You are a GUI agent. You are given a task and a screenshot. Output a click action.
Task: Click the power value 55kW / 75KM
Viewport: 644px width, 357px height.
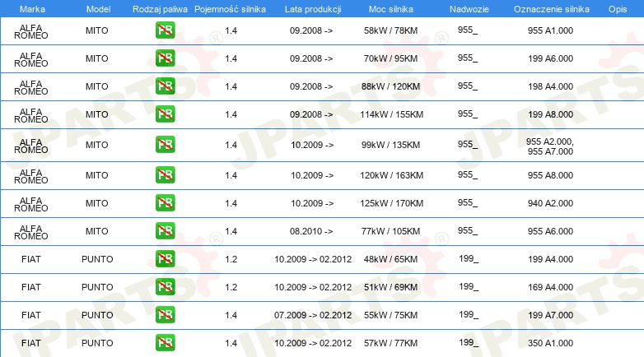390,315
